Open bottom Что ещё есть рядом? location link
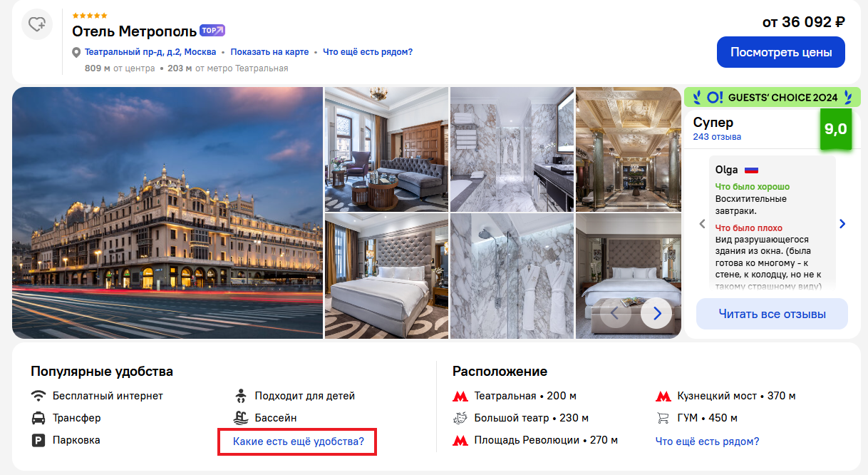The height and width of the screenshot is (475, 868). click(707, 441)
